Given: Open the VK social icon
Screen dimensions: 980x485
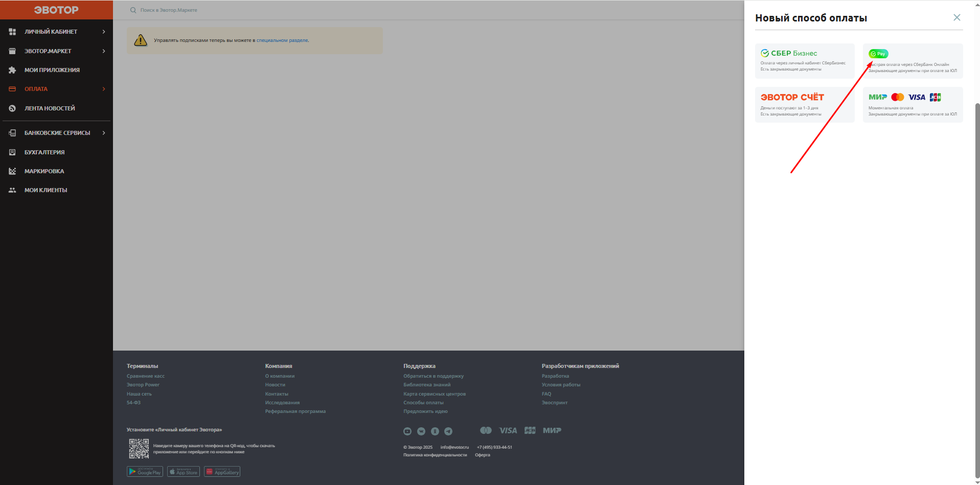Looking at the screenshot, I should pyautogui.click(x=421, y=431).
